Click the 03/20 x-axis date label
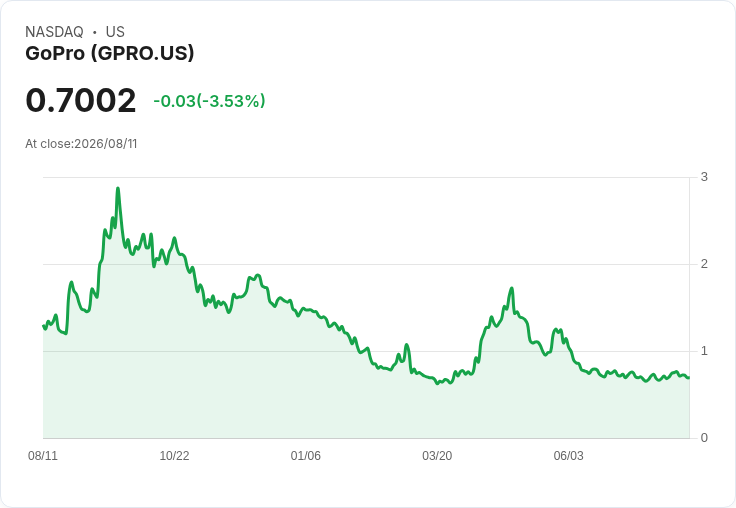 [437, 455]
